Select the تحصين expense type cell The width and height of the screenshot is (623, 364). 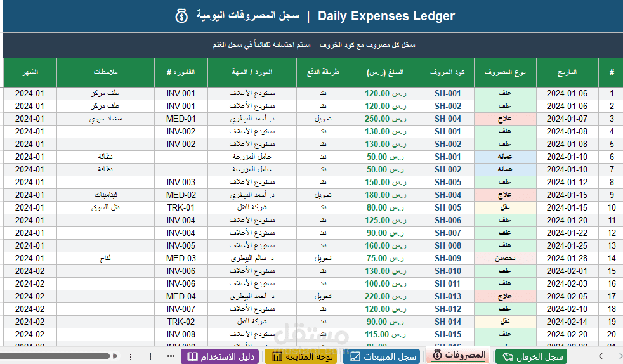(505, 258)
